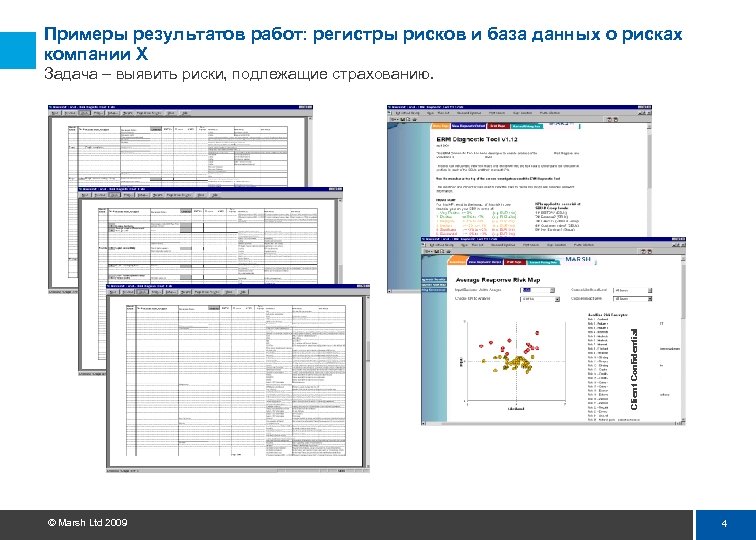Image resolution: width=756 pixels, height=540 pixels.
Task: Click Page Break Preview in rearmost preview window
Action: point(148,113)
